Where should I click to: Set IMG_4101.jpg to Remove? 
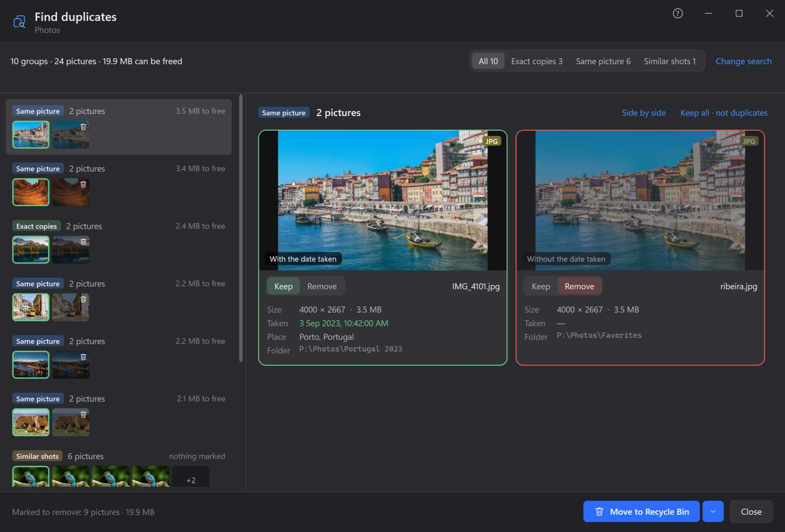[x=322, y=286]
